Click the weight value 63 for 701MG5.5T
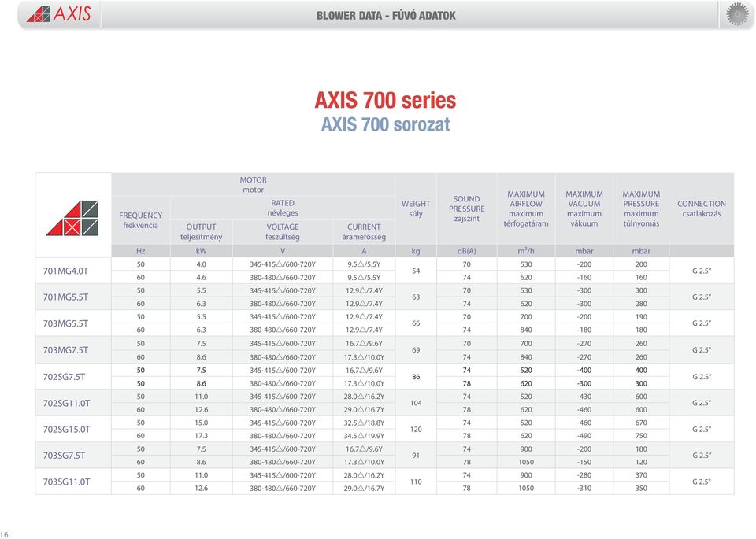This screenshot has height=539, width=756. 416,297
